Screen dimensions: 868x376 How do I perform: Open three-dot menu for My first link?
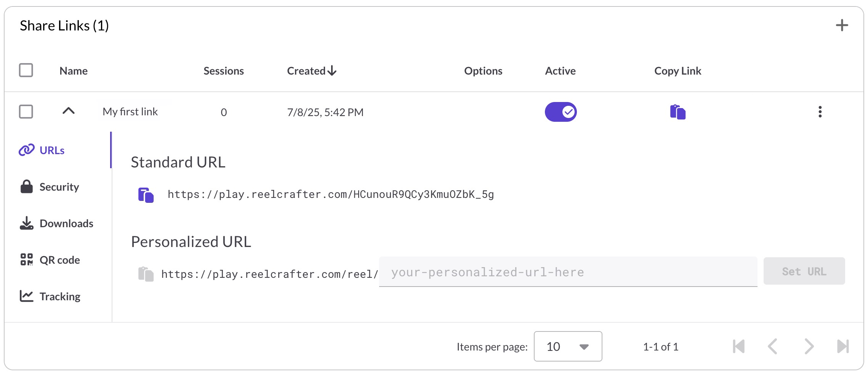(820, 112)
